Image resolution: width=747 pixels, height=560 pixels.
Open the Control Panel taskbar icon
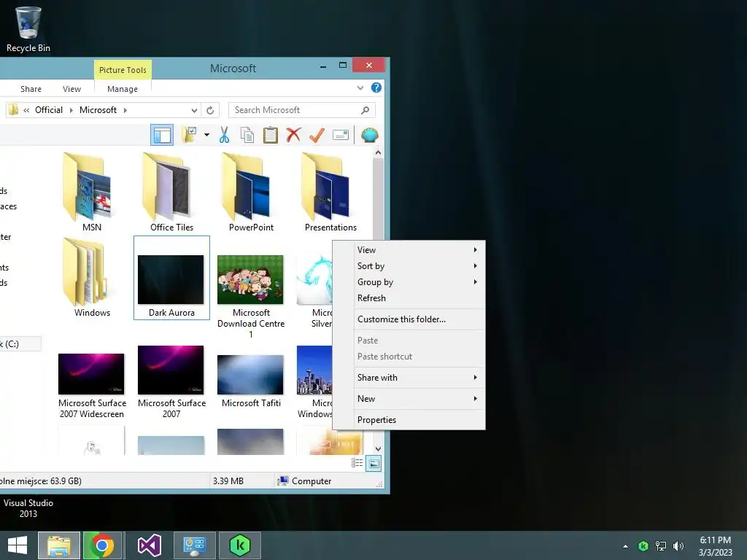[x=194, y=545]
